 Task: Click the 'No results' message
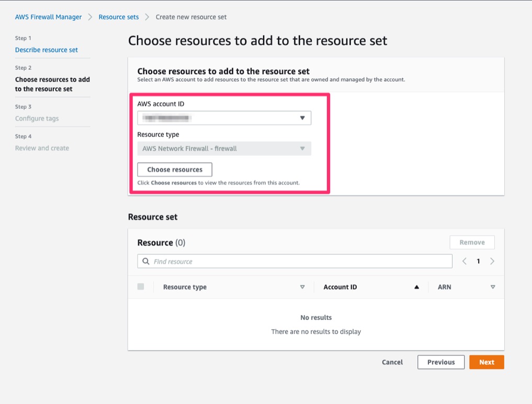(x=316, y=318)
